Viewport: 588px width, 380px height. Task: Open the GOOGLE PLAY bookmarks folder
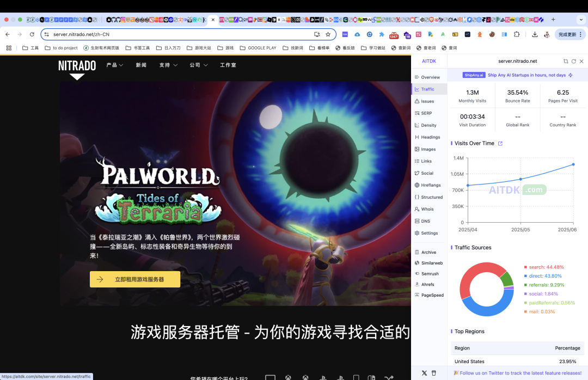click(x=258, y=48)
